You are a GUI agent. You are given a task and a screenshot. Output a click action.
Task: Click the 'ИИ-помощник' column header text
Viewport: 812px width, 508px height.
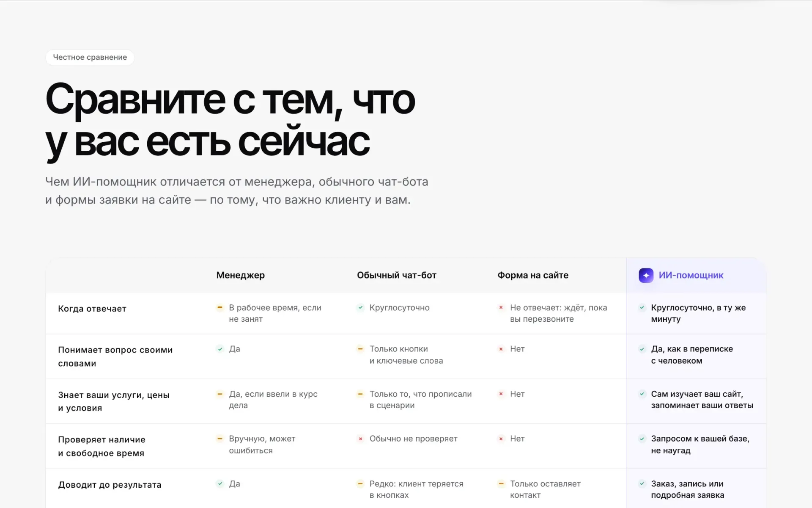[x=691, y=275]
